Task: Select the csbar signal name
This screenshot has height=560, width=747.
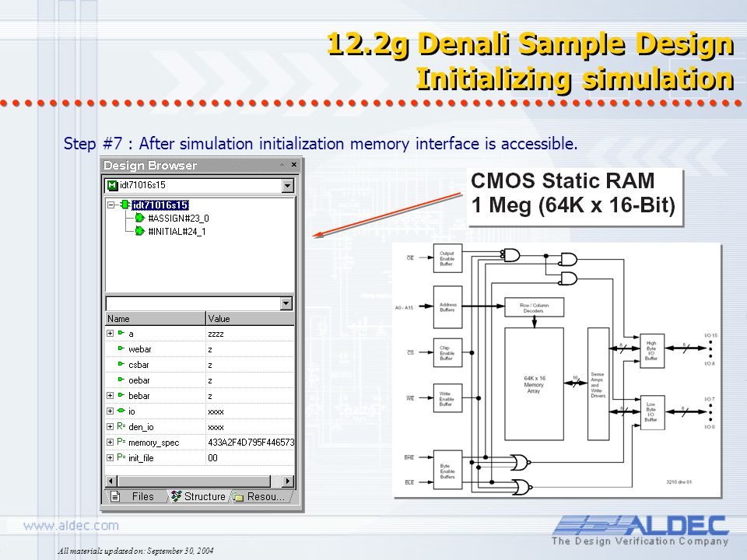Action: [139, 365]
